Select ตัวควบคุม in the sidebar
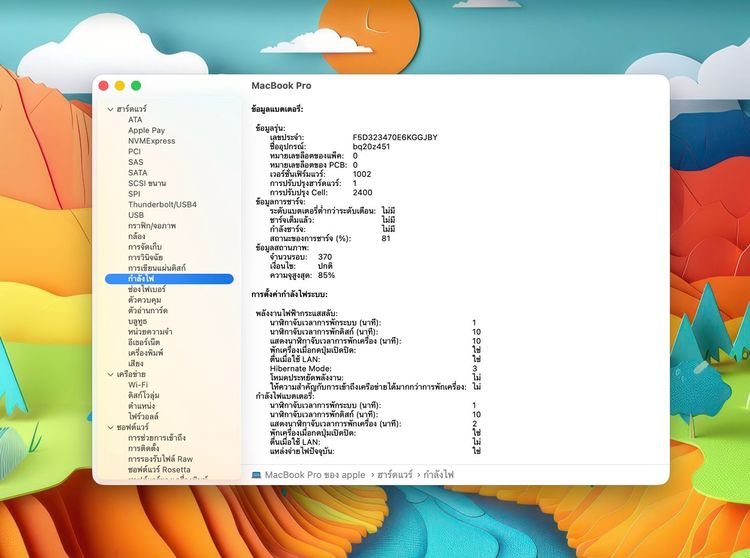This screenshot has width=750, height=558. pyautogui.click(x=144, y=300)
